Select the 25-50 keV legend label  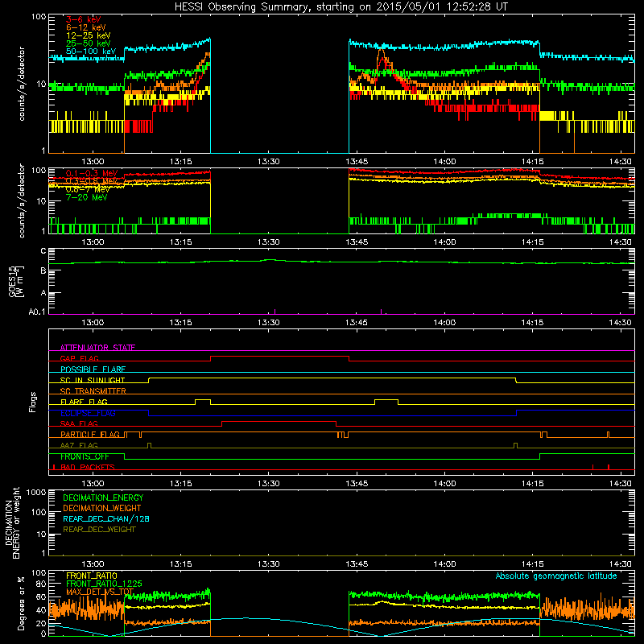click(89, 43)
